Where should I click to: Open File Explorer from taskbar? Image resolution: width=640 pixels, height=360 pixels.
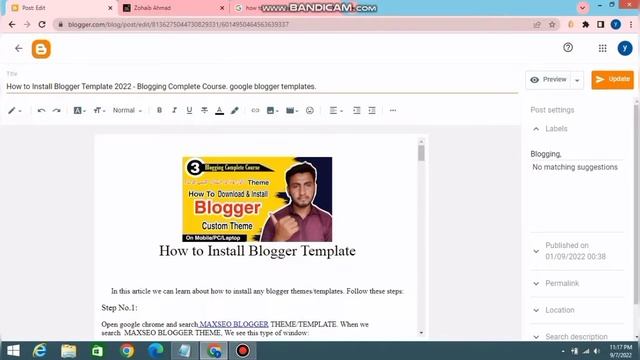coord(69,351)
